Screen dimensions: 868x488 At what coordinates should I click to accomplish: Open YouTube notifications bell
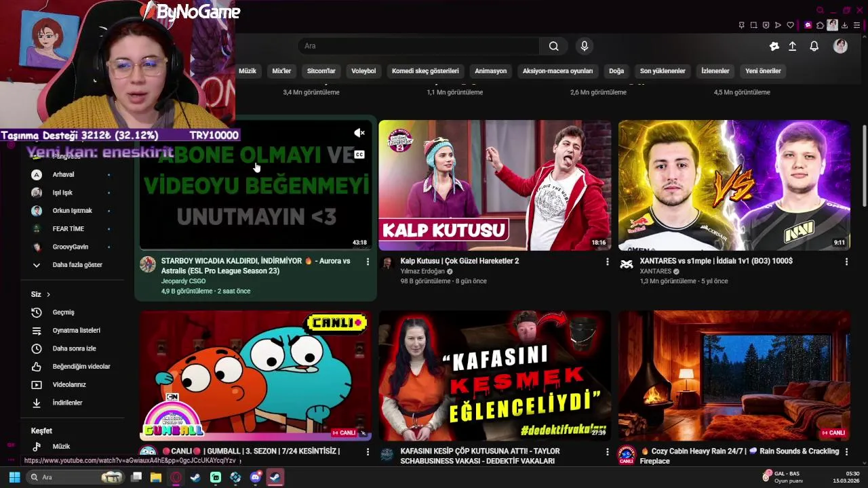pos(814,46)
